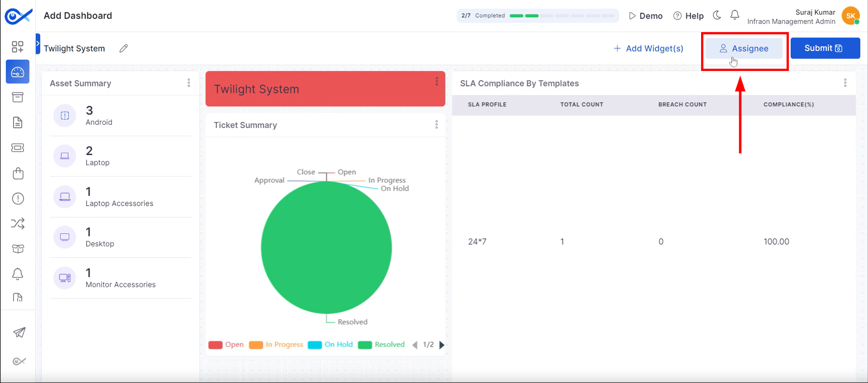Toggle Open series in the chart legend
The width and height of the screenshot is (868, 383).
coord(226,345)
